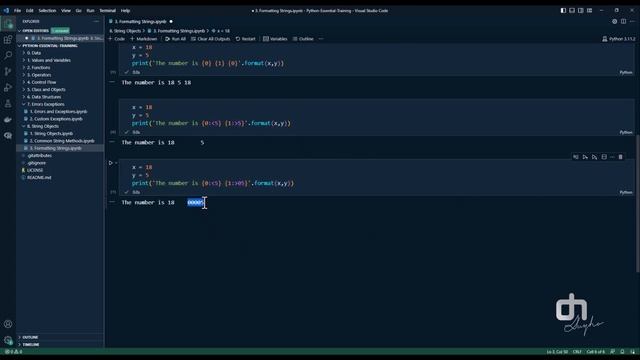This screenshot has height=360, width=640.
Task: Open the Edit menu
Action: click(30, 11)
